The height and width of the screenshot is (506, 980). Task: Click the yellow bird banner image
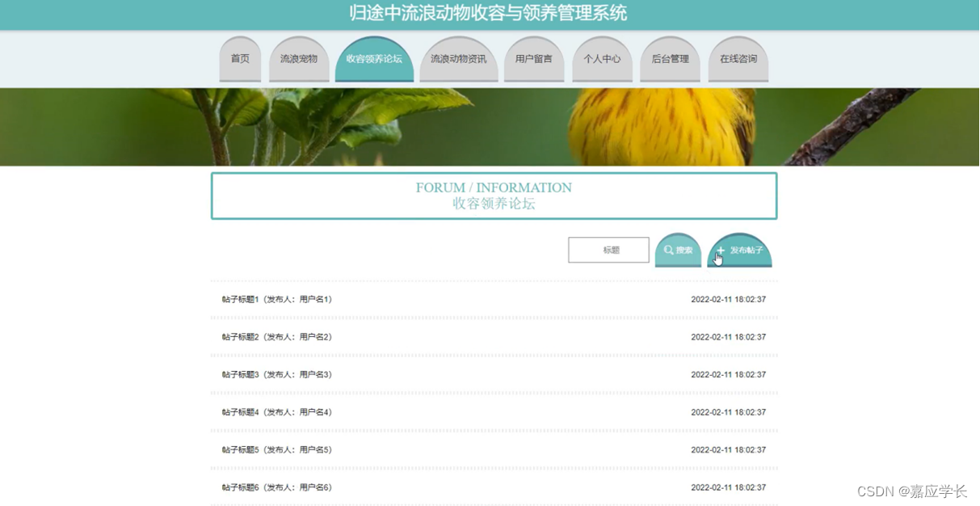point(490,127)
